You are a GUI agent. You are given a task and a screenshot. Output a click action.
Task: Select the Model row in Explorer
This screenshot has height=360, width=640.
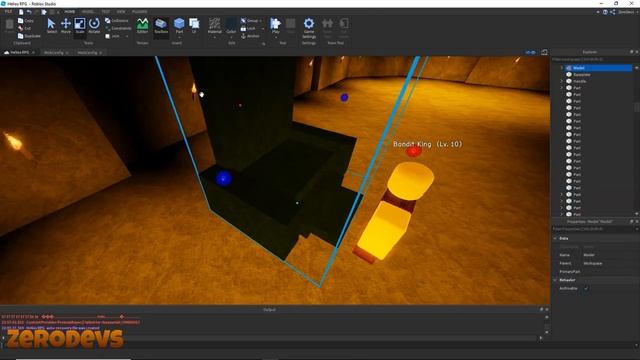[598, 68]
